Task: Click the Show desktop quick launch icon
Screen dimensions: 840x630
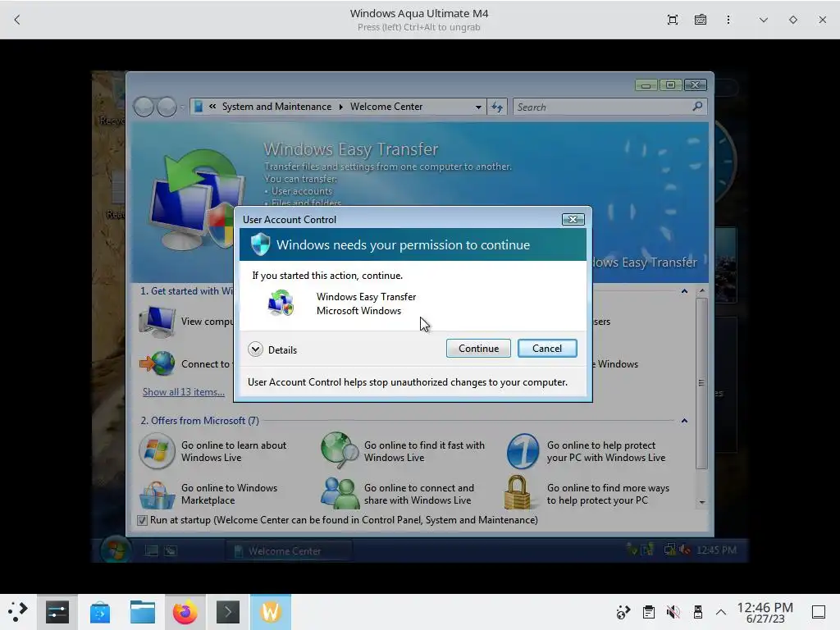Action: (x=152, y=550)
